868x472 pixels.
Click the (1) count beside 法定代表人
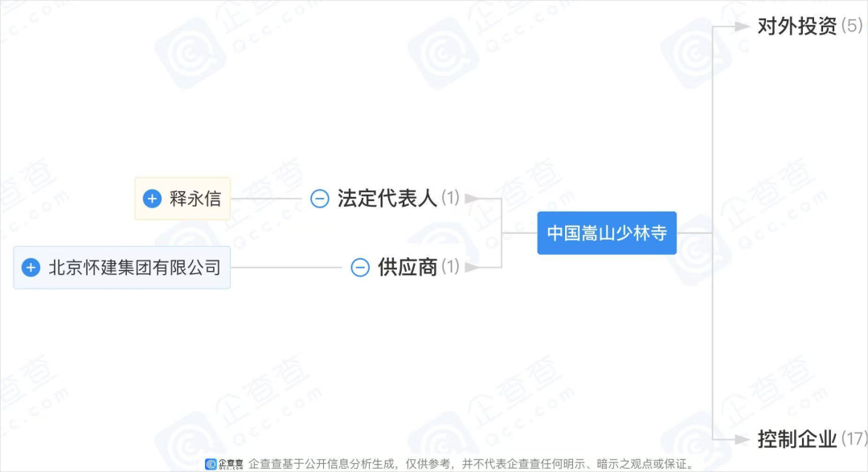click(450, 198)
